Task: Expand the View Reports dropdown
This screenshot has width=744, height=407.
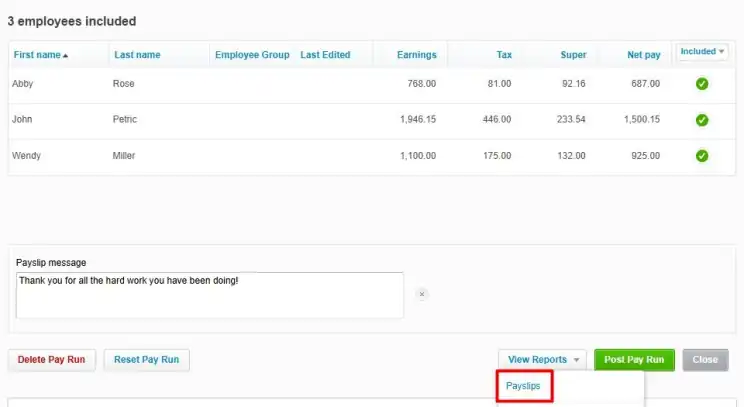Action: pyautogui.click(x=543, y=360)
